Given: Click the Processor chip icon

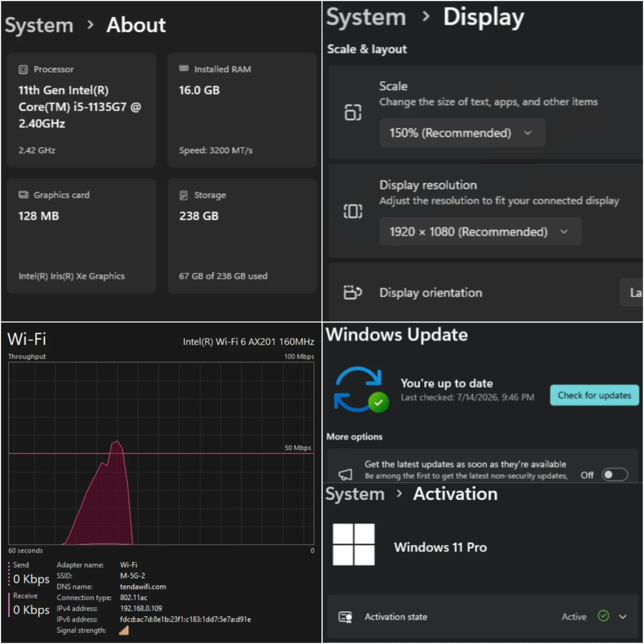Looking at the screenshot, I should (23, 69).
